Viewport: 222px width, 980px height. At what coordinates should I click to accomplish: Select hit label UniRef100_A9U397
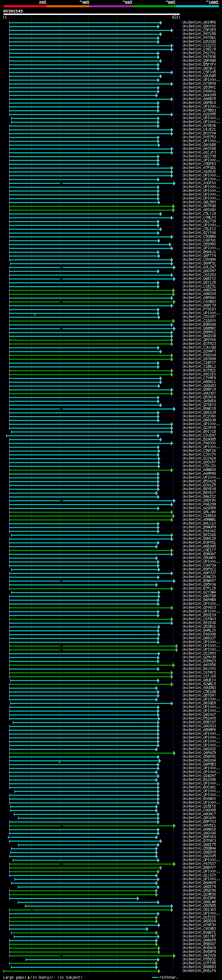199,394
